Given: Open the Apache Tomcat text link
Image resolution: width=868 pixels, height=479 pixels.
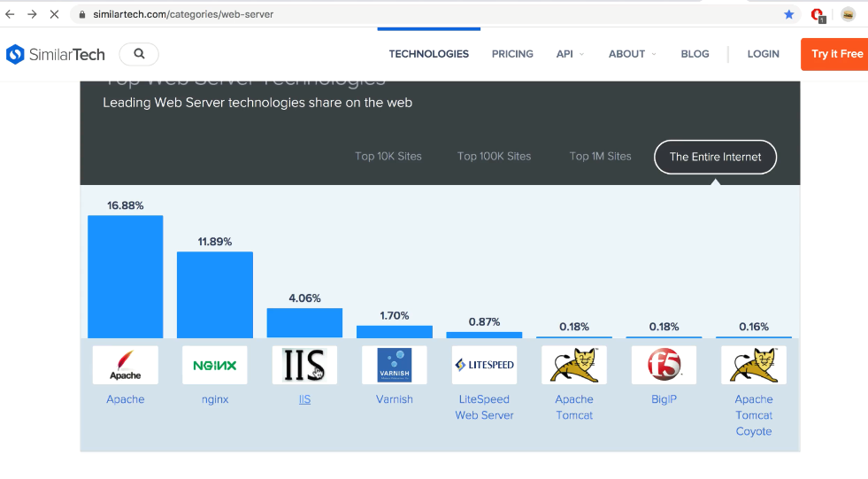Looking at the screenshot, I should 574,407.
